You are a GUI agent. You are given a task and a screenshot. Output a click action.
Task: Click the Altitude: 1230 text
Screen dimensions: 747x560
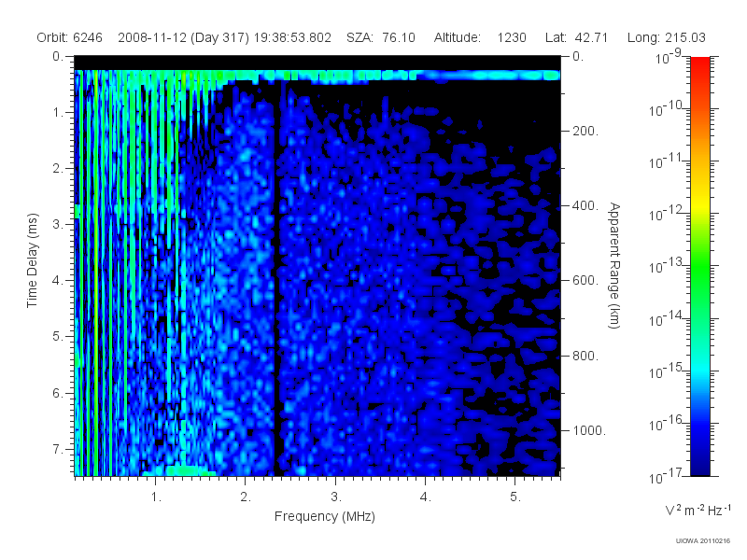coord(480,37)
